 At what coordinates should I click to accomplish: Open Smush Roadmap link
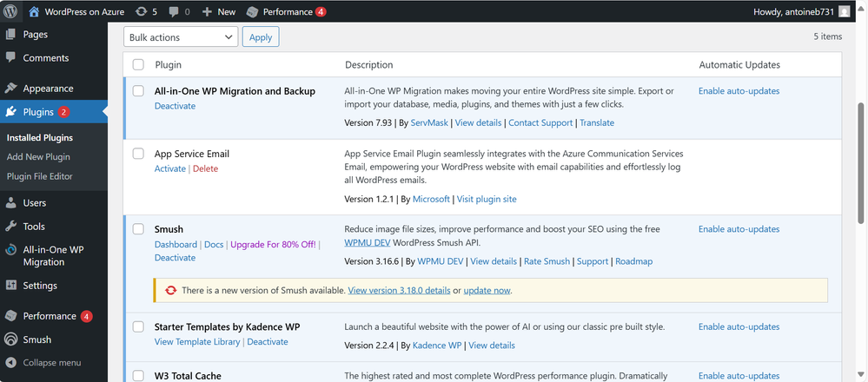(633, 261)
